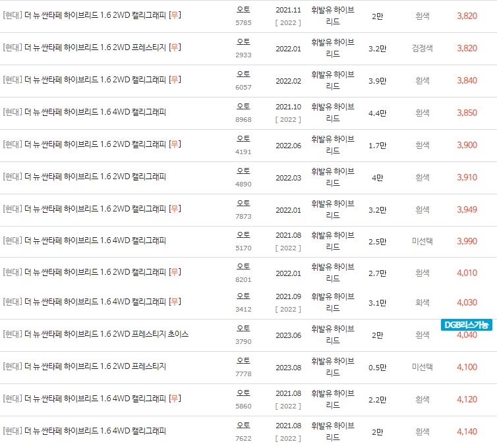Click the plate number 5860

tap(243, 406)
